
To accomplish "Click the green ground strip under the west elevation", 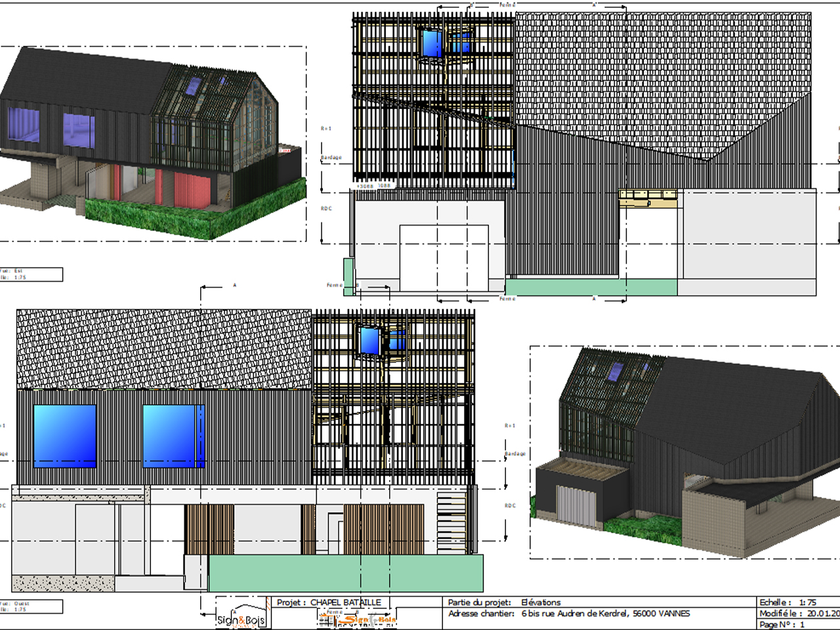I will click(x=346, y=574).
